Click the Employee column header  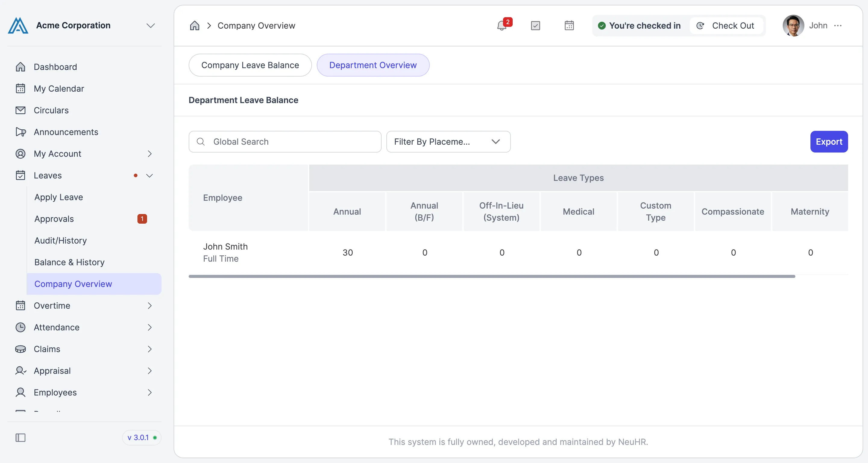click(x=248, y=197)
